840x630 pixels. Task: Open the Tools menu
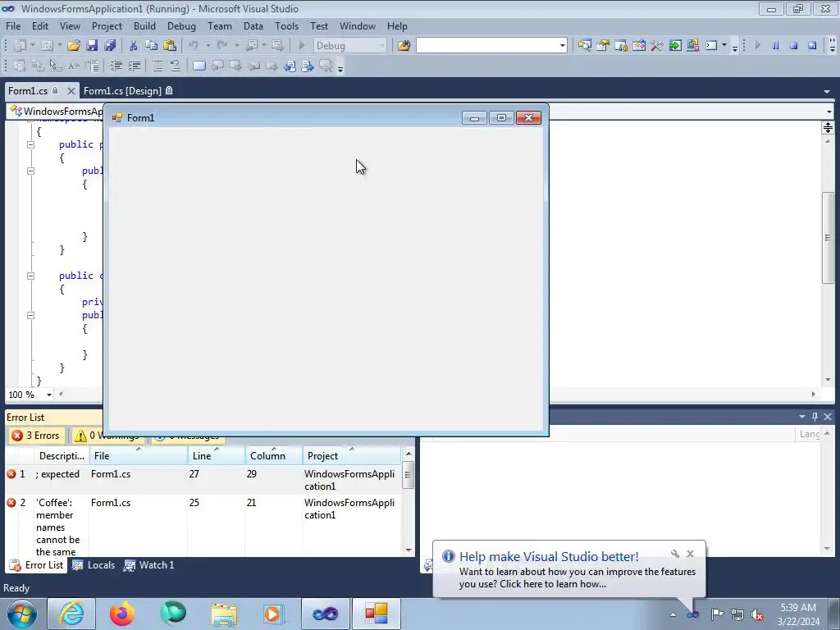(x=286, y=26)
